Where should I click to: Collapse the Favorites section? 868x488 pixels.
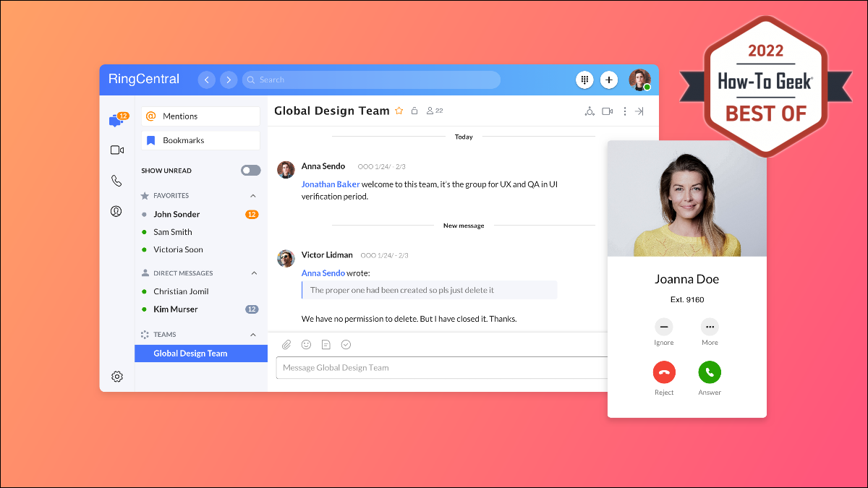[253, 196]
